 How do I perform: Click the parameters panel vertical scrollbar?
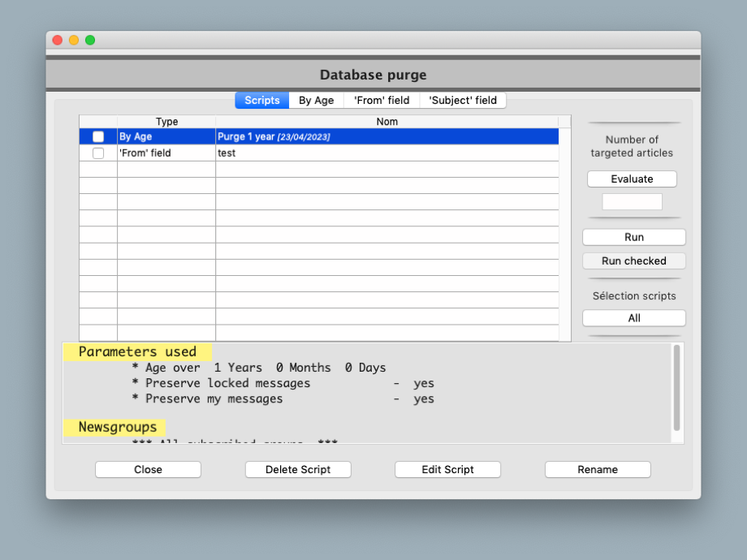pos(676,388)
